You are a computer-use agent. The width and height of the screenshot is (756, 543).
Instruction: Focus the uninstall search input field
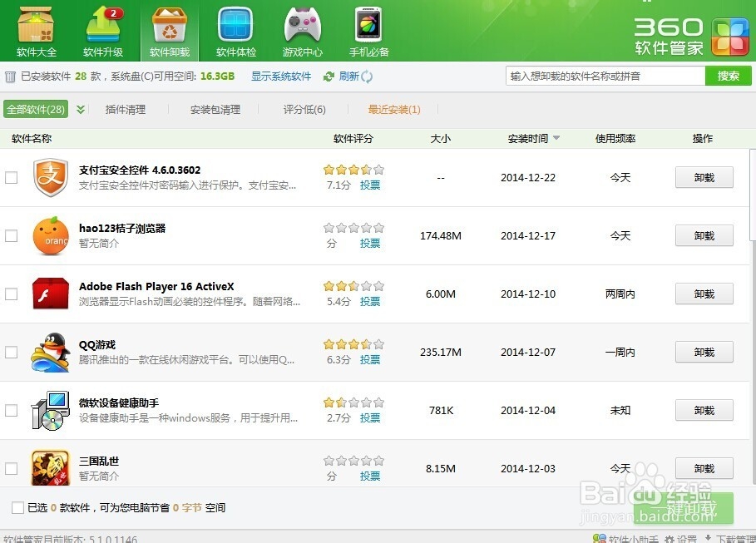click(605, 76)
